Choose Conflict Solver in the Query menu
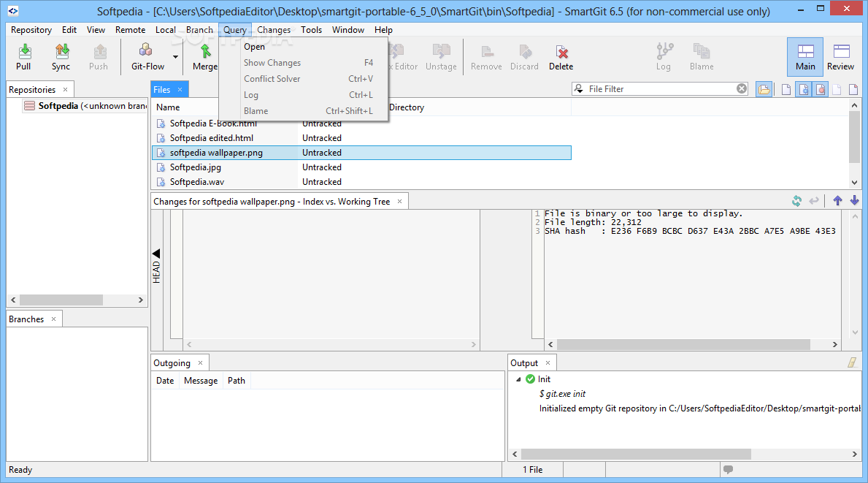The height and width of the screenshot is (483, 868). coord(304,79)
